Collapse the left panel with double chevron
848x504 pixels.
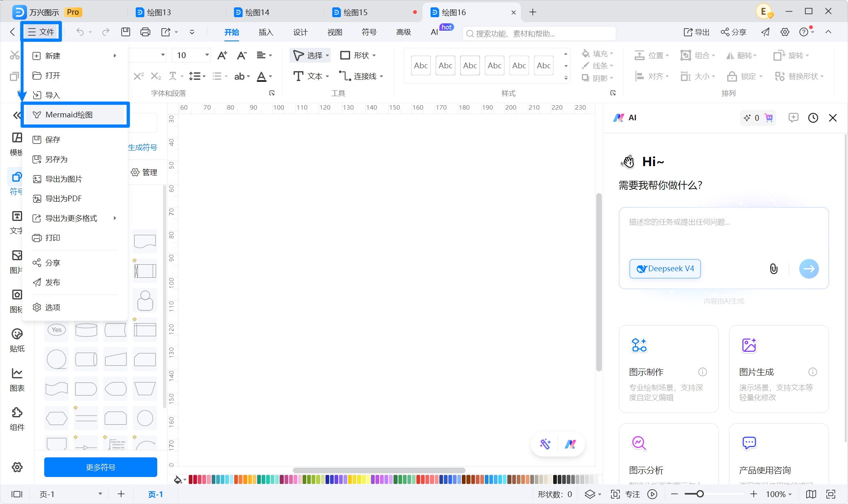[17, 115]
